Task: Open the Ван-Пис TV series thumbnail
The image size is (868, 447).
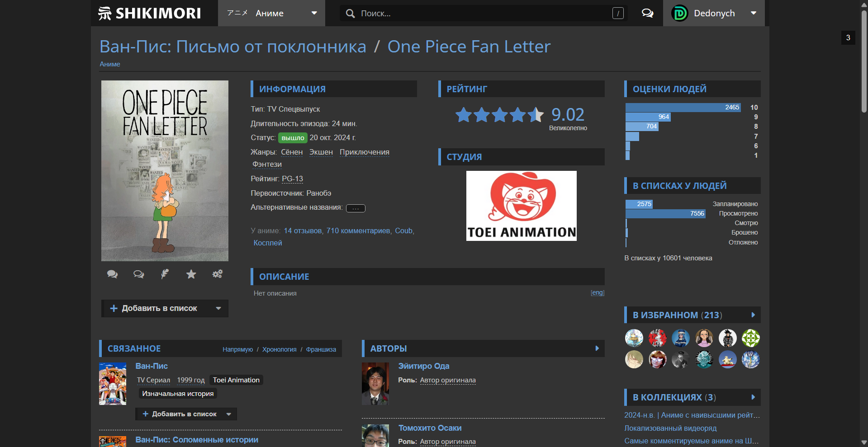Action: tap(113, 384)
